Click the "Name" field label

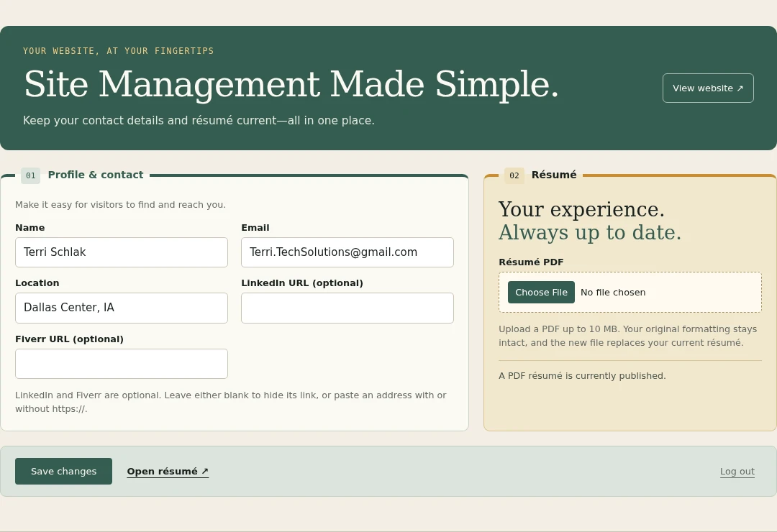click(29, 227)
